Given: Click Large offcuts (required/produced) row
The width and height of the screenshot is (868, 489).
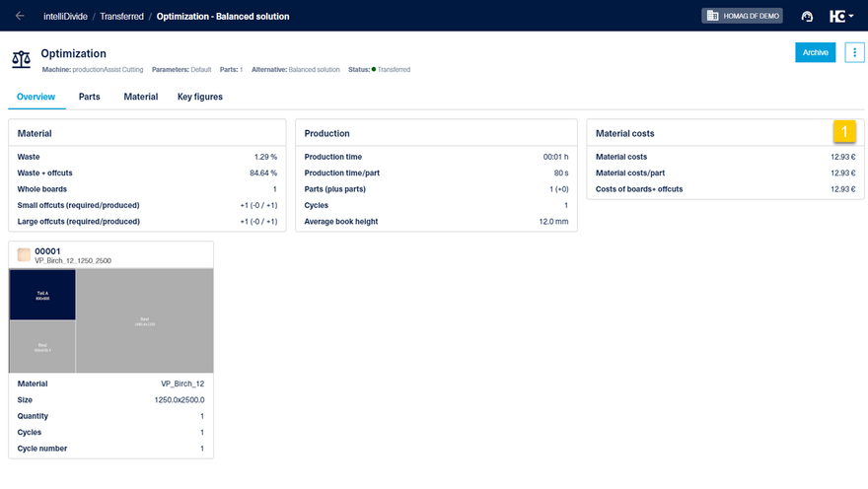Looking at the screenshot, I should click(x=147, y=221).
